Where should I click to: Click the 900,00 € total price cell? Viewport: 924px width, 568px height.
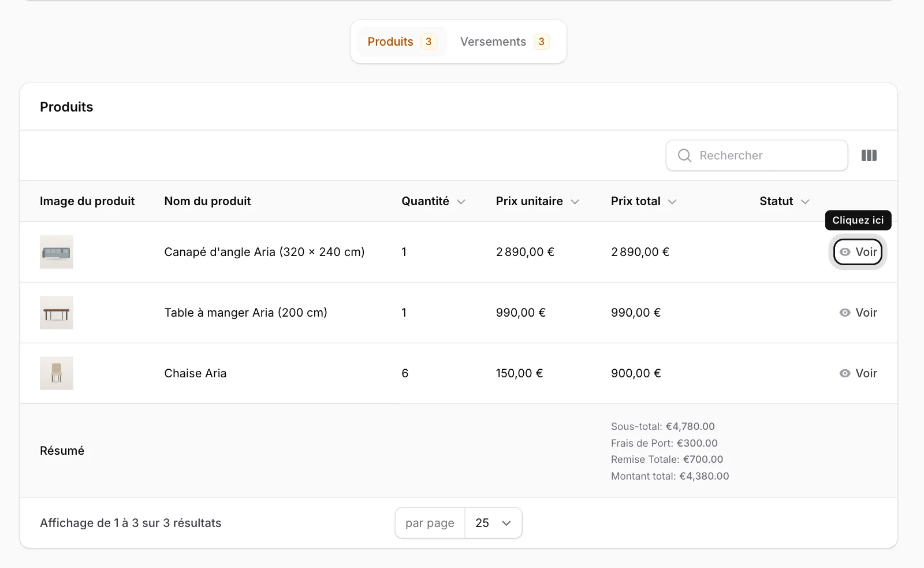click(636, 373)
